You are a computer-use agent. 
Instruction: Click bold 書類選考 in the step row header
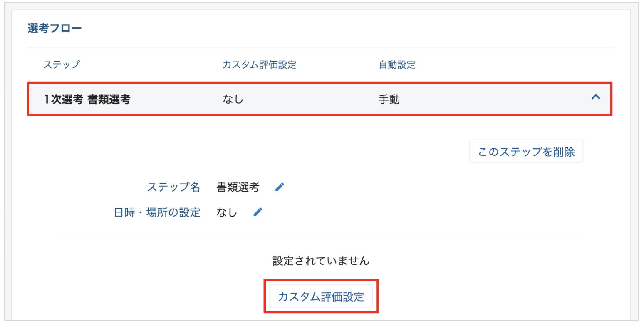point(109,100)
